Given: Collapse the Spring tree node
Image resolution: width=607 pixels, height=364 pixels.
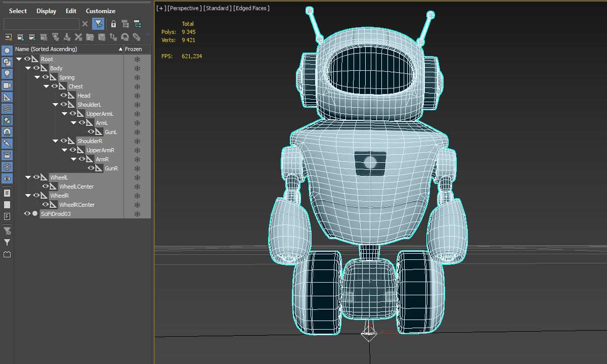Looking at the screenshot, I should (x=37, y=77).
